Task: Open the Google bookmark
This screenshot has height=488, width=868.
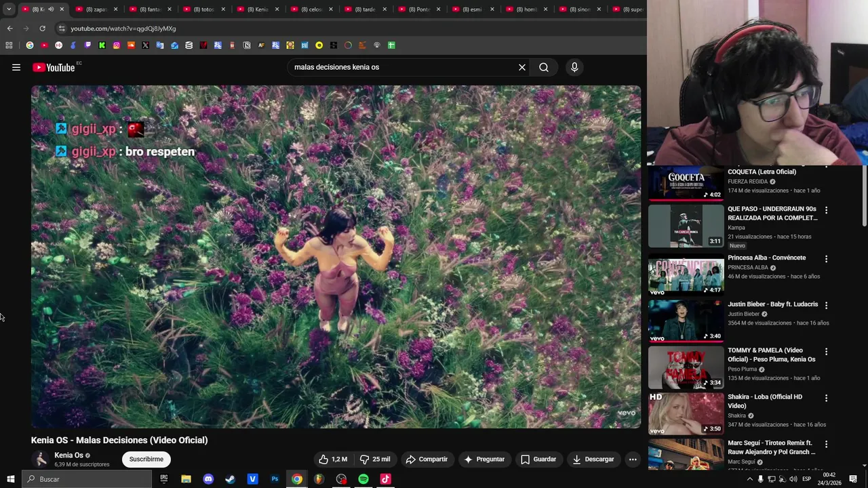Action: [x=30, y=45]
